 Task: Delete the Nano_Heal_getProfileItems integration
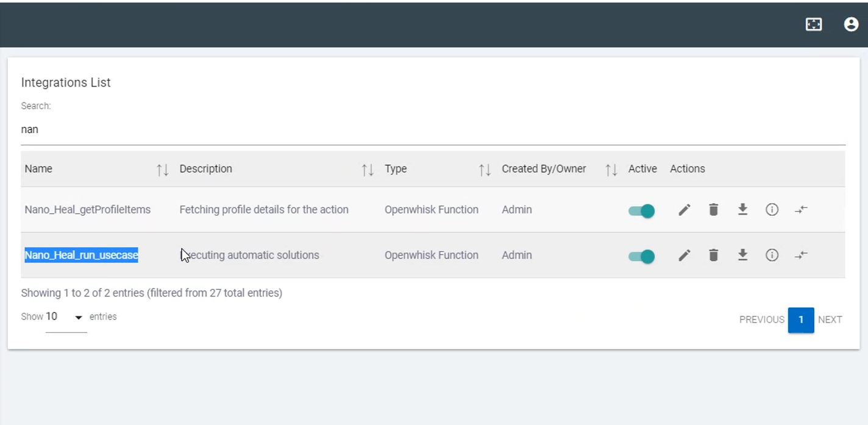click(x=713, y=210)
